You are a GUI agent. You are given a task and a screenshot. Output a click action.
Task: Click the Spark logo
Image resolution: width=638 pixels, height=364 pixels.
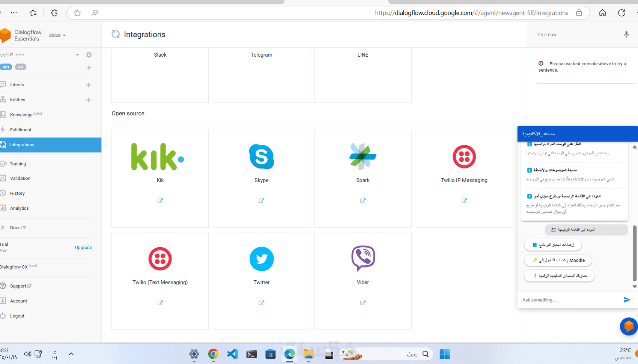pyautogui.click(x=363, y=156)
